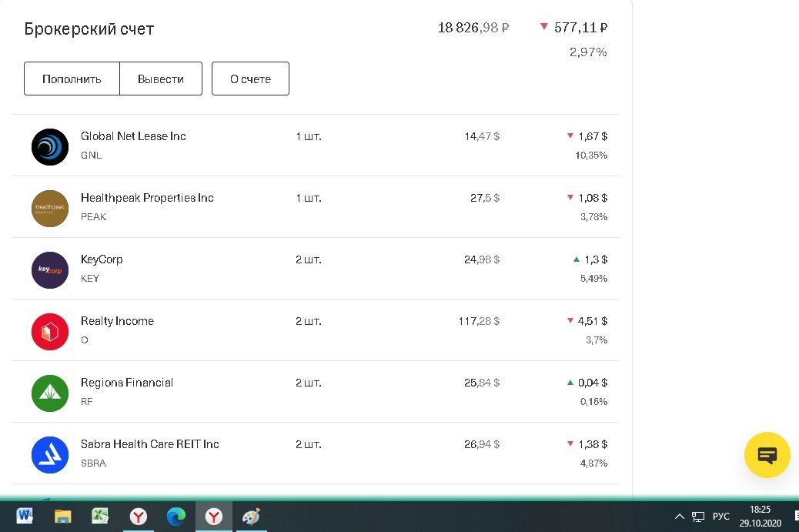Click the 4,51 $ loss for Realty Income
Screen dimensions: 799x532
587,321
